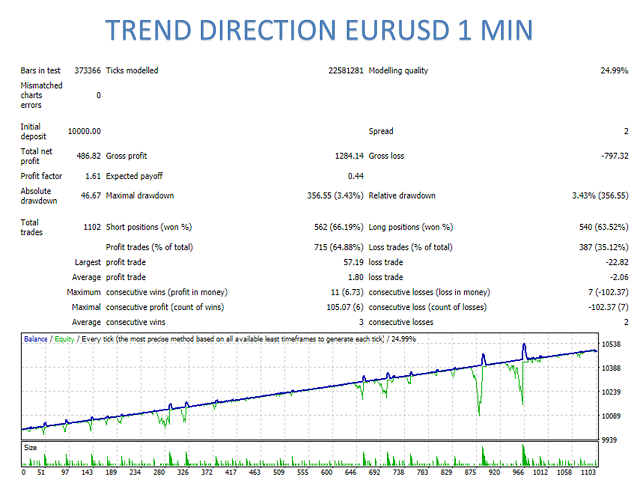Click the average loss trade value -2.06
Screen dimensions: 640x480
(619, 277)
